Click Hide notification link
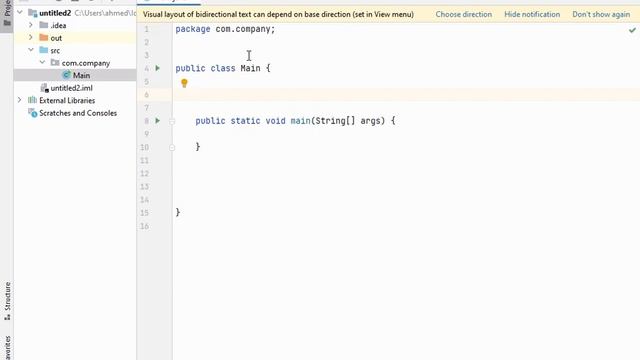This screenshot has height=360, width=640. [x=532, y=14]
